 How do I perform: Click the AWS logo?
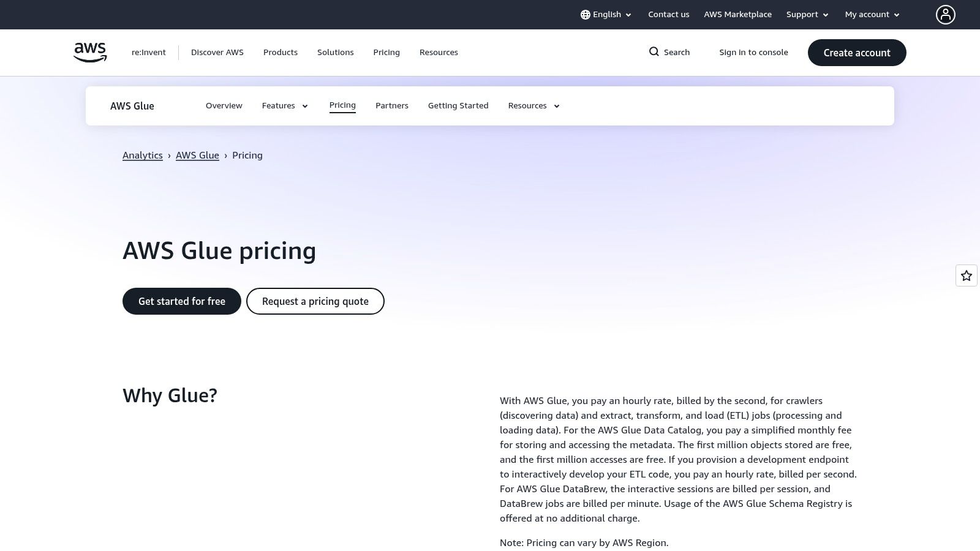tap(90, 53)
